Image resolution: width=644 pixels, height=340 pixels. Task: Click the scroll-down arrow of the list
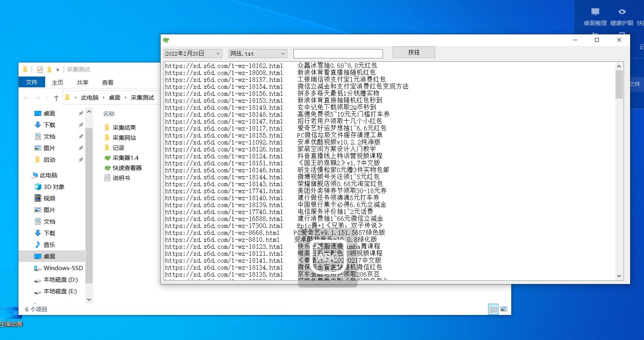619,276
